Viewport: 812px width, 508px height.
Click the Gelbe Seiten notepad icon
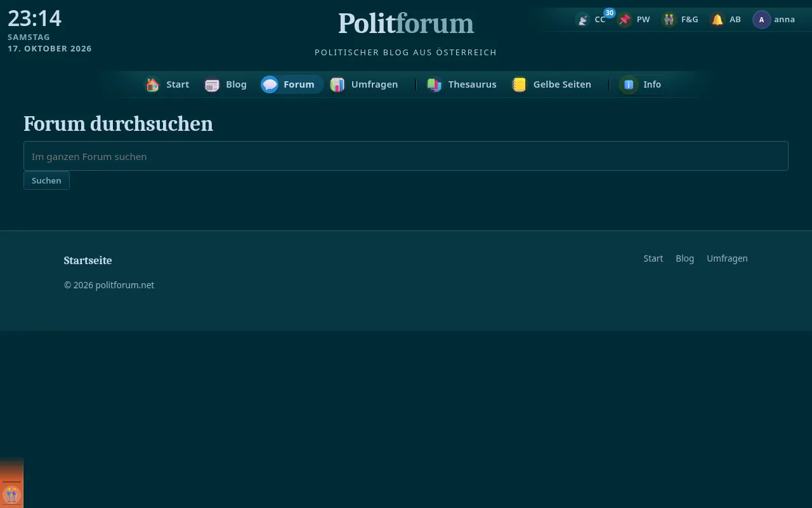(520, 84)
